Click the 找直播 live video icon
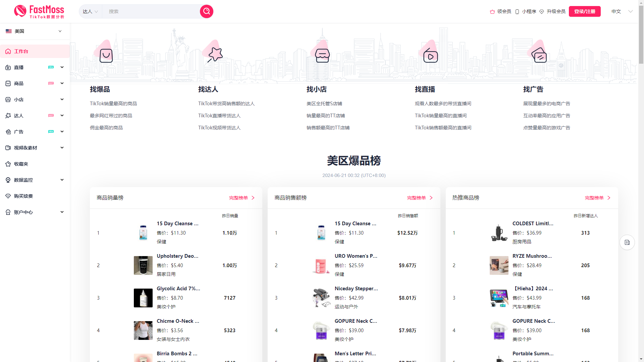 coord(430,56)
